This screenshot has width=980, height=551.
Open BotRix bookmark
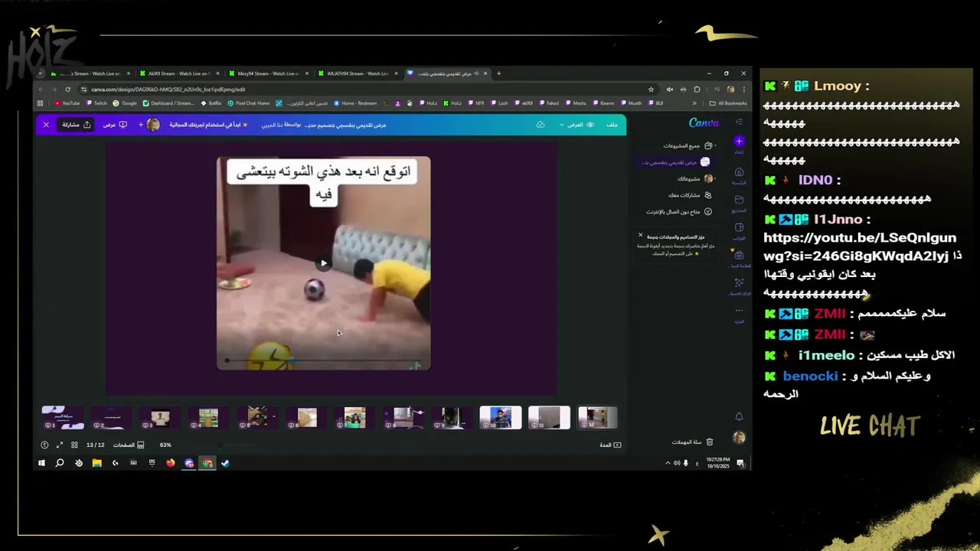211,103
